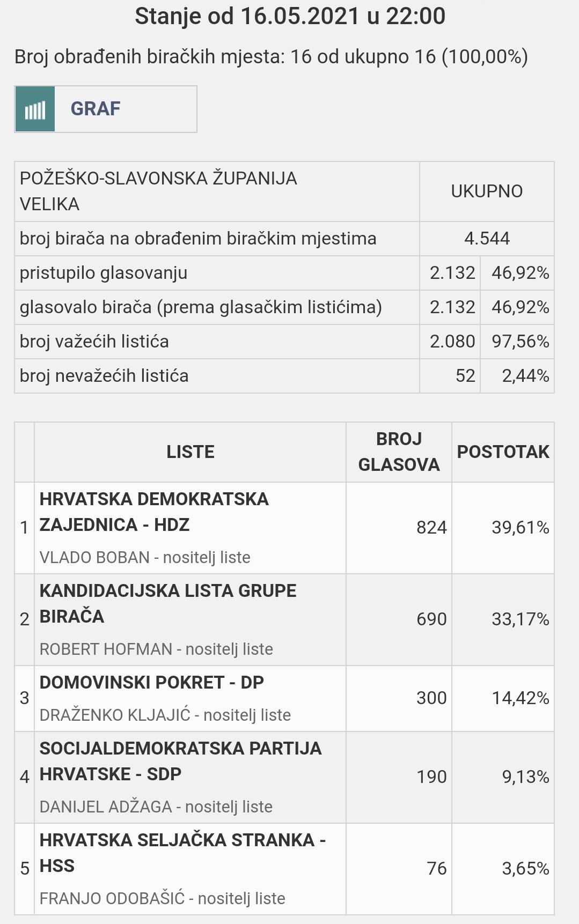Select the voter count value 4.544

point(487,239)
